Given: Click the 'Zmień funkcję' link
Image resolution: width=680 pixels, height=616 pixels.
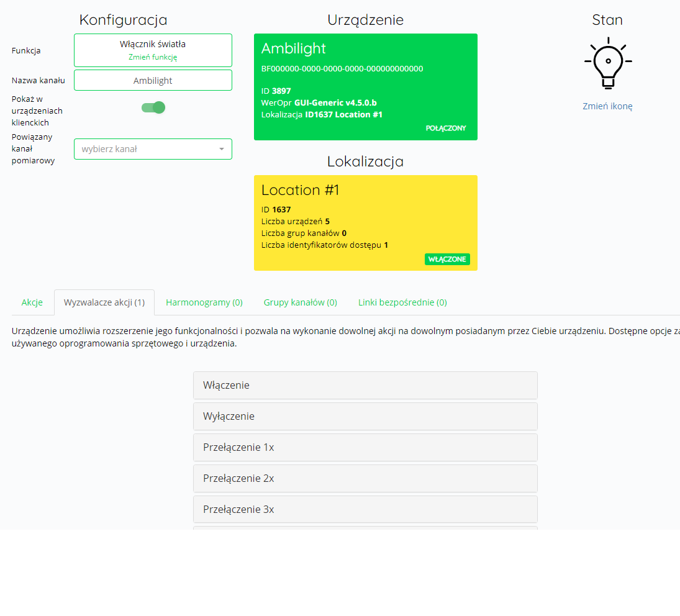Looking at the screenshot, I should [153, 57].
